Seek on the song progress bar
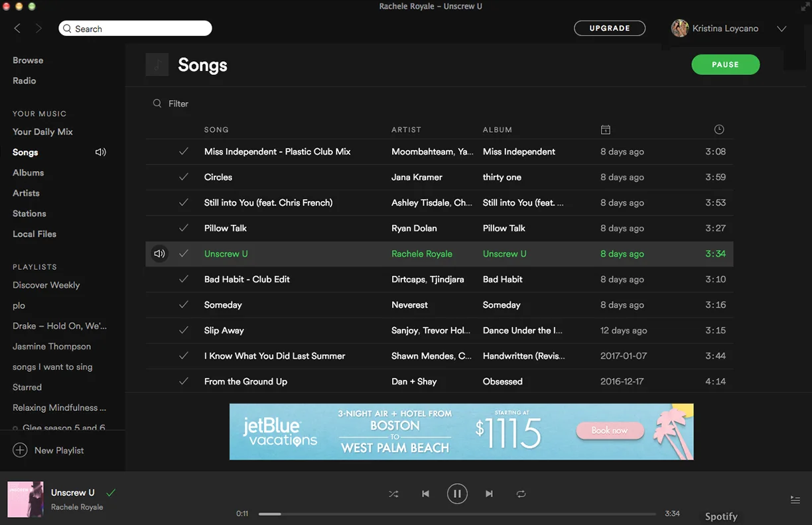Image resolution: width=812 pixels, height=525 pixels. click(x=457, y=514)
